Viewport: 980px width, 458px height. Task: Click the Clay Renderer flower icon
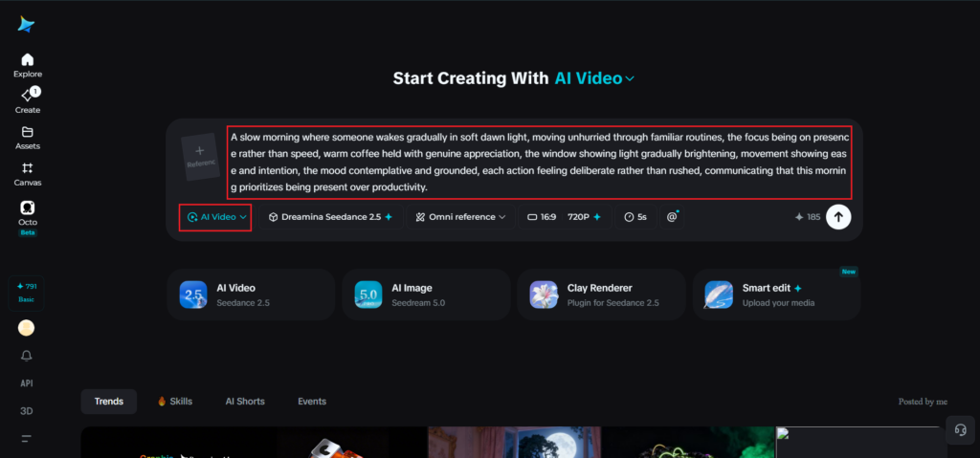(544, 294)
